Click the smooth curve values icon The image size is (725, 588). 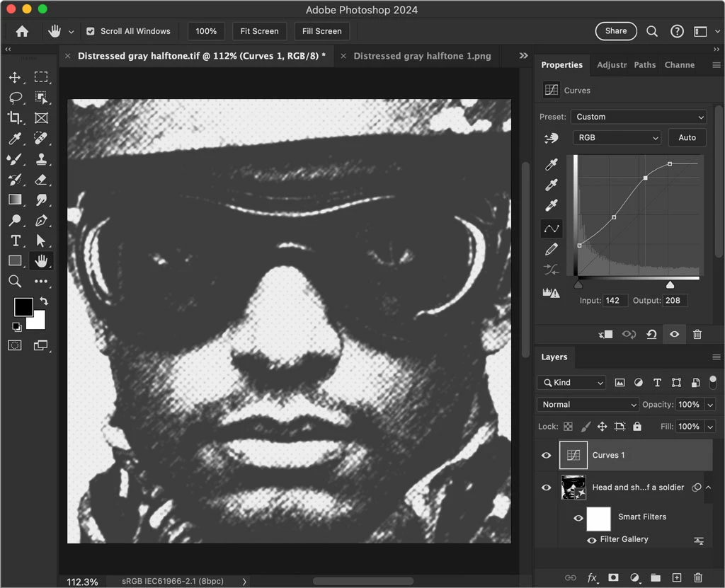point(551,270)
